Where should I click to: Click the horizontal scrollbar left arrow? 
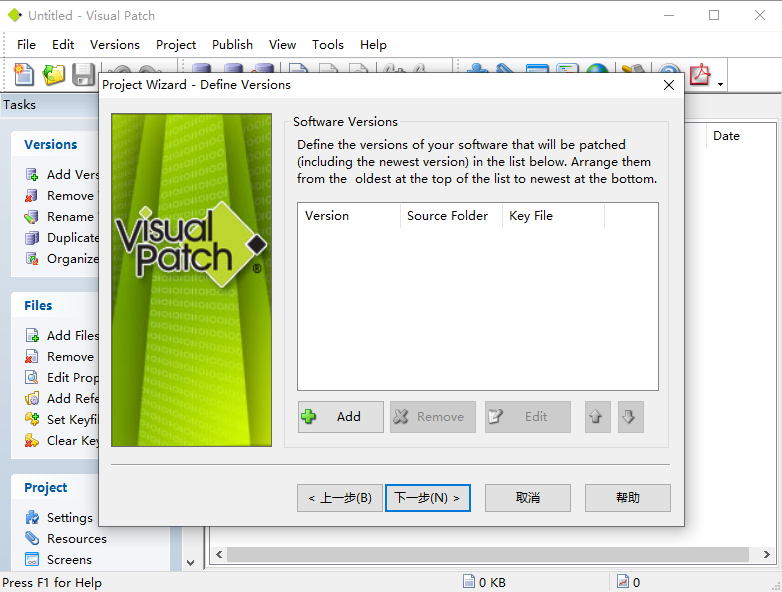coord(219,554)
